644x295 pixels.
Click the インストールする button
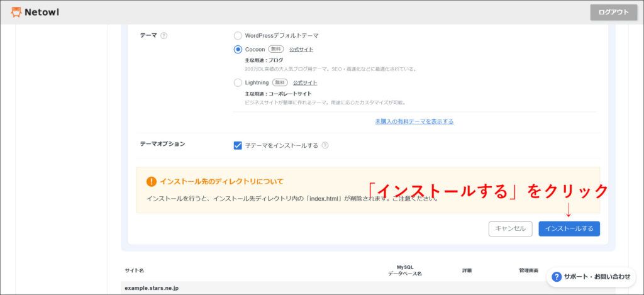pyautogui.click(x=569, y=229)
